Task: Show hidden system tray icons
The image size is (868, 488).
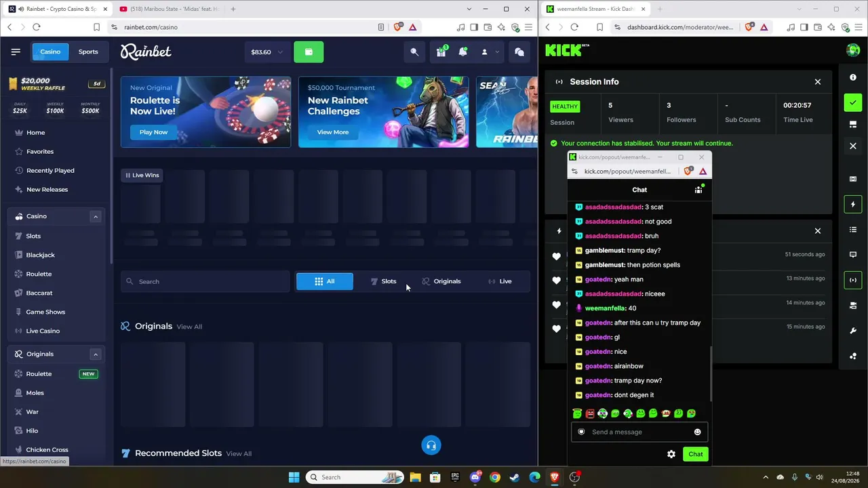Action: [x=766, y=477]
